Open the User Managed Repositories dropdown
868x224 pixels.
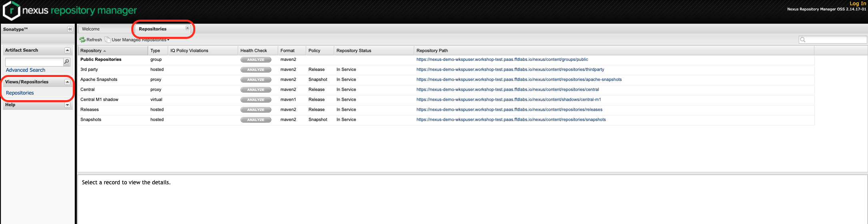[137, 40]
